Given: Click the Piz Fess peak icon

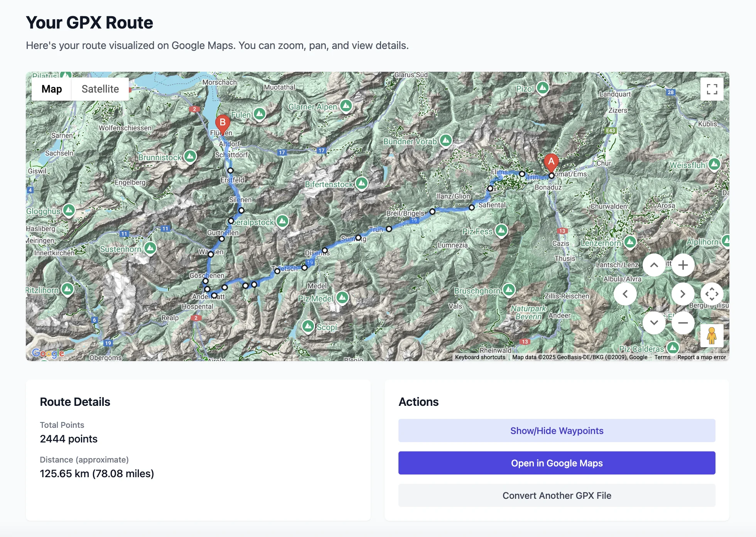Looking at the screenshot, I should click(x=501, y=231).
